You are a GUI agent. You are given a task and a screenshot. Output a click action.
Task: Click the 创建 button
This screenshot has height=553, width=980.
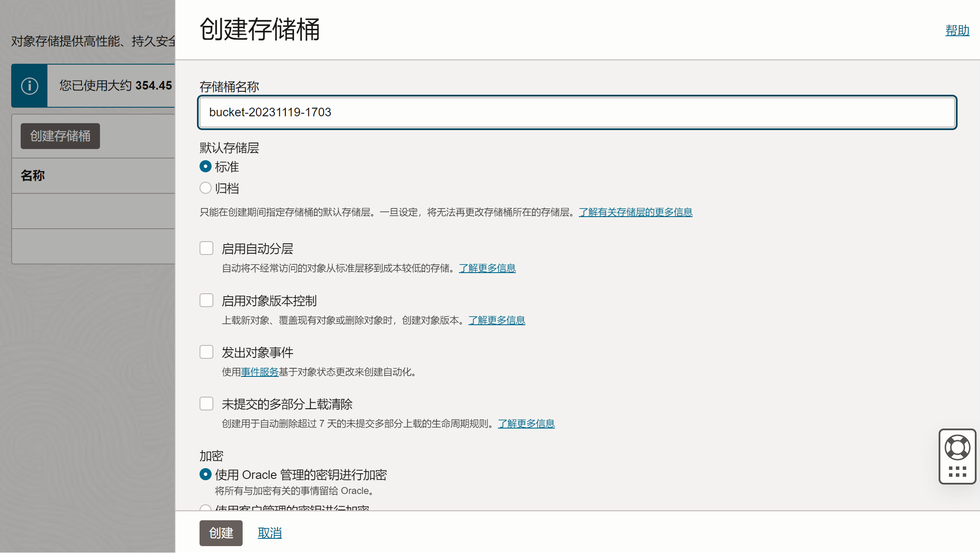221,533
